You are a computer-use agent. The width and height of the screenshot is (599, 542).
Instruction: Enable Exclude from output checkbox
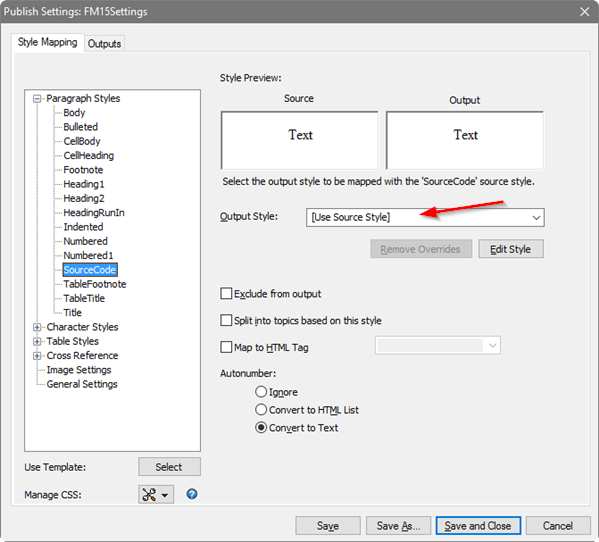[x=226, y=294]
